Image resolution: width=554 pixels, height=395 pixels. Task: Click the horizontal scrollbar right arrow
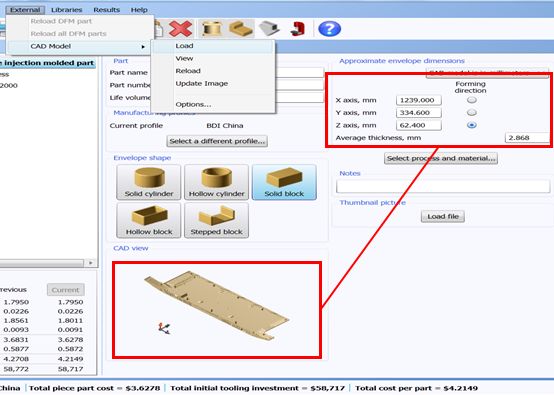pos(90,263)
